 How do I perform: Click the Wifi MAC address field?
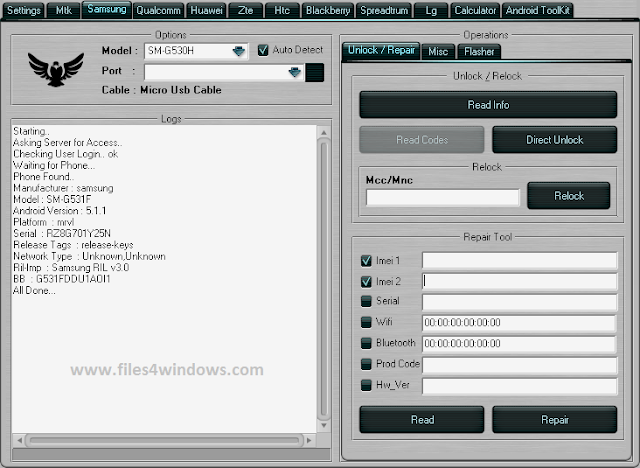[x=519, y=323]
